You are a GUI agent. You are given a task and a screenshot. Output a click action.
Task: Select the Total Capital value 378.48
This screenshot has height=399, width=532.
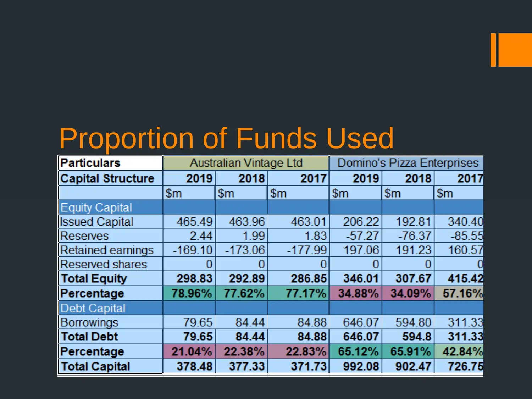point(194,366)
